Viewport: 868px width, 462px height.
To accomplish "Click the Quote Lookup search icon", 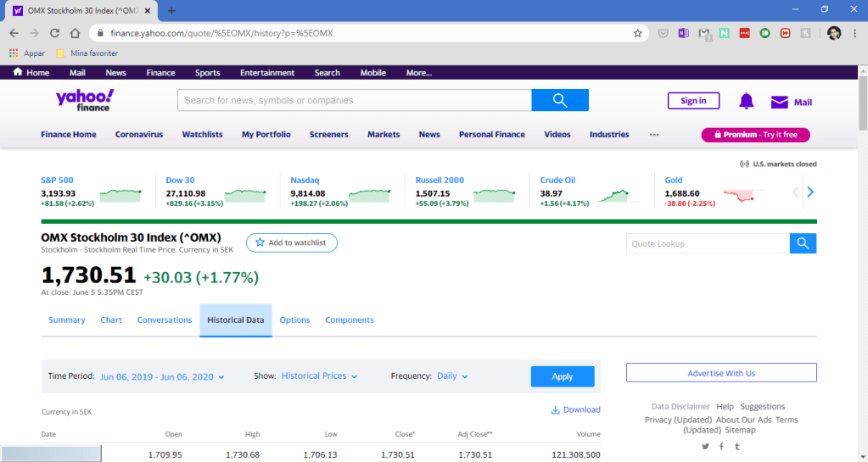I will point(803,244).
